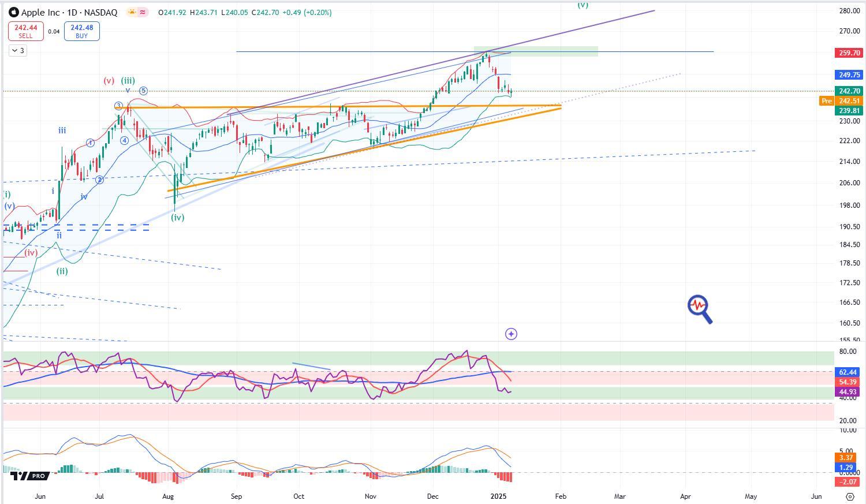Screen dimensions: 866x504
Task: Select the green (iv) wave label near August
Action: (x=177, y=218)
